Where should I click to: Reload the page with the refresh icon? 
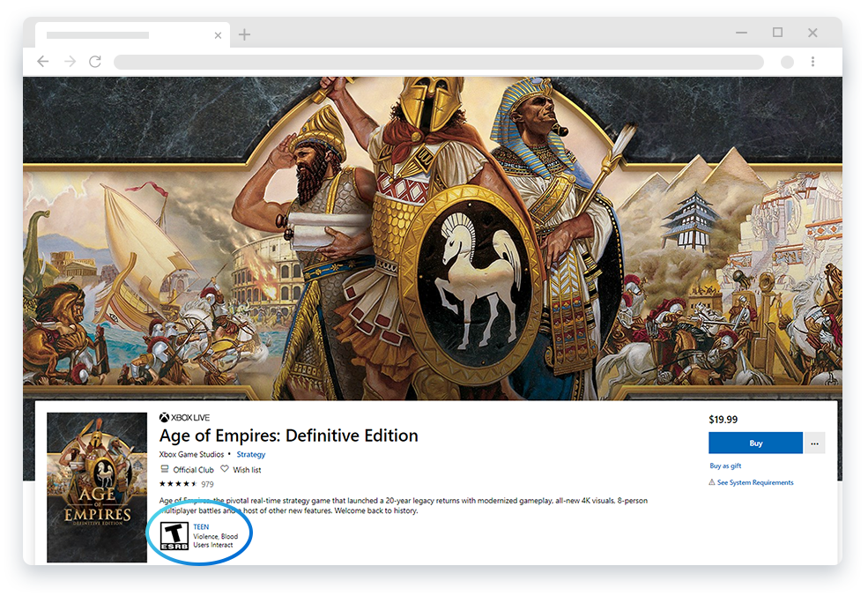click(x=95, y=62)
